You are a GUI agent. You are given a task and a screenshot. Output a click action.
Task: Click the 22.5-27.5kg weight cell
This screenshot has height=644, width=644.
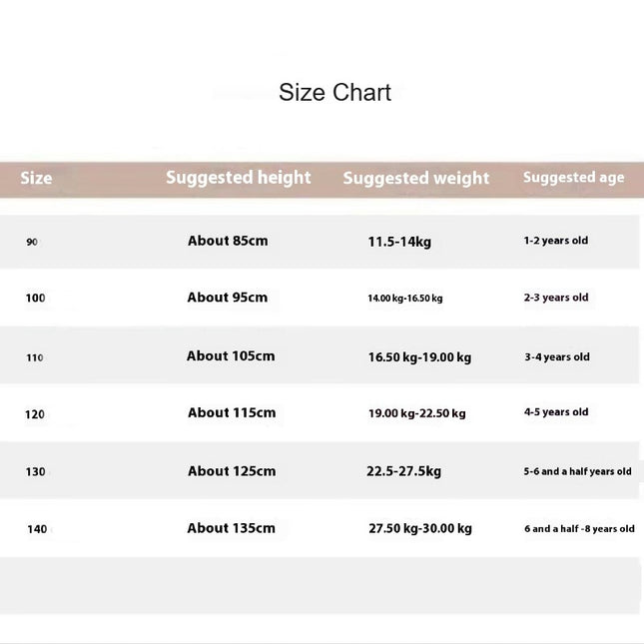(x=403, y=471)
